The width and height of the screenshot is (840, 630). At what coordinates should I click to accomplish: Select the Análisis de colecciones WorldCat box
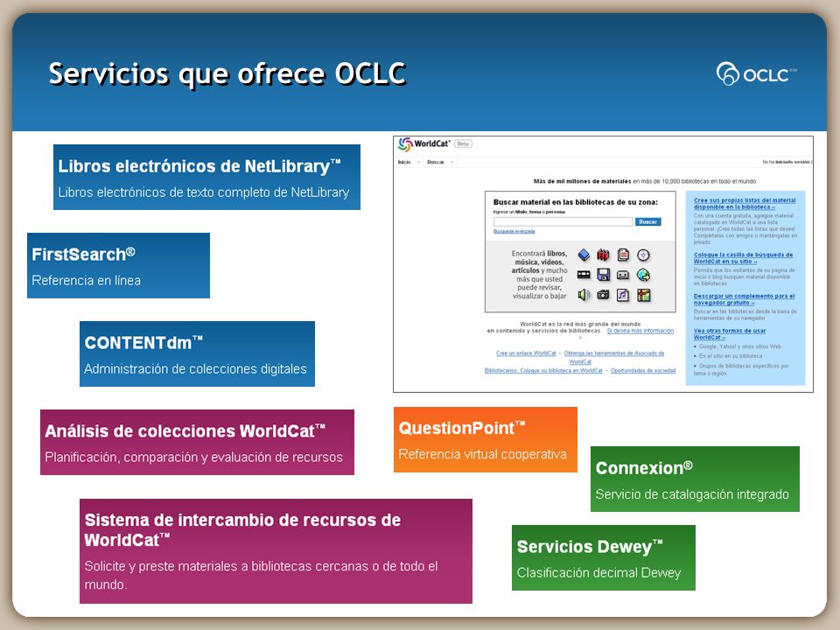click(197, 443)
